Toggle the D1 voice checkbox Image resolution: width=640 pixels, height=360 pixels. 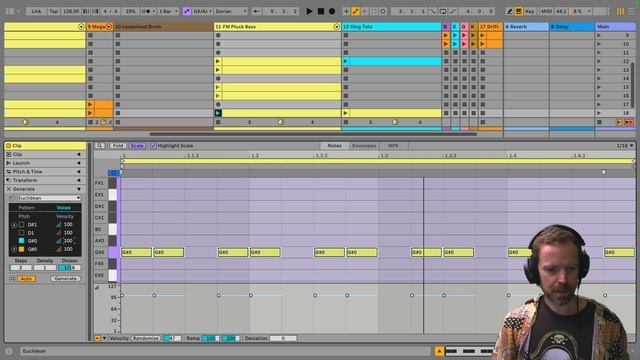pos(21,233)
